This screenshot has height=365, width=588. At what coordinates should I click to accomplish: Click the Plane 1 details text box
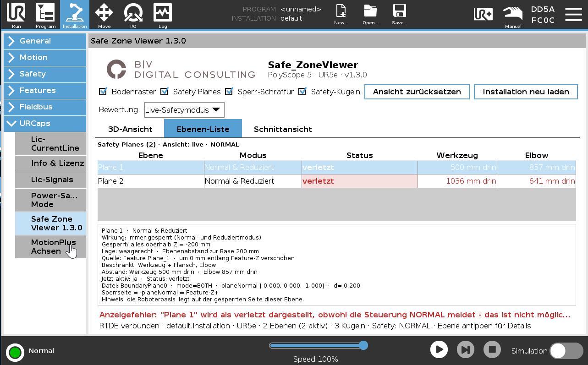click(336, 265)
